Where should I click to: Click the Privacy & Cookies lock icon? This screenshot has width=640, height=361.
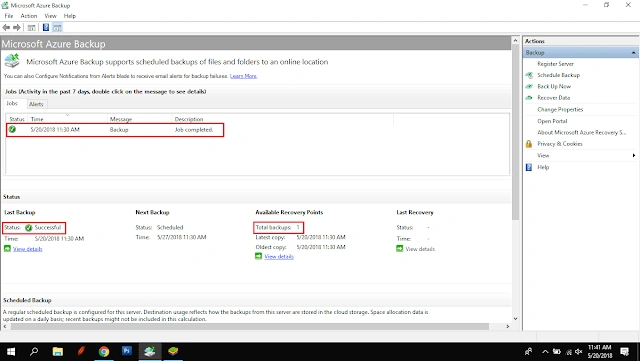529,144
